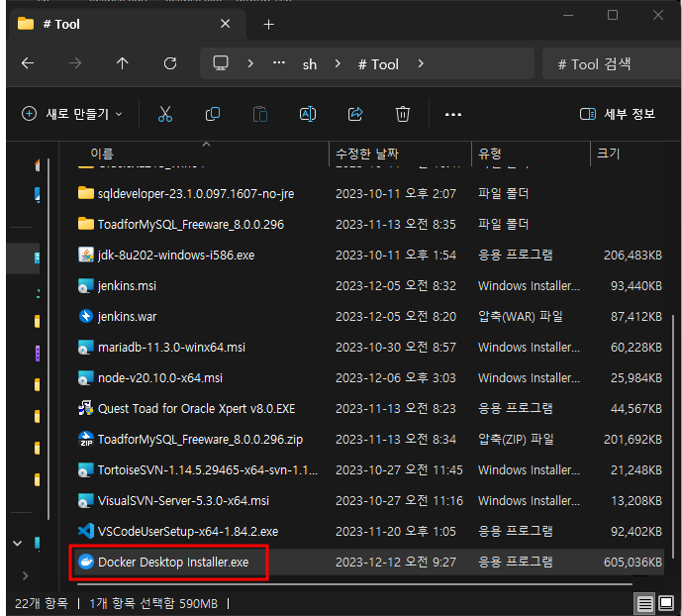This screenshot has height=616, width=682.
Task: Refresh the folder view
Action: coord(170,63)
